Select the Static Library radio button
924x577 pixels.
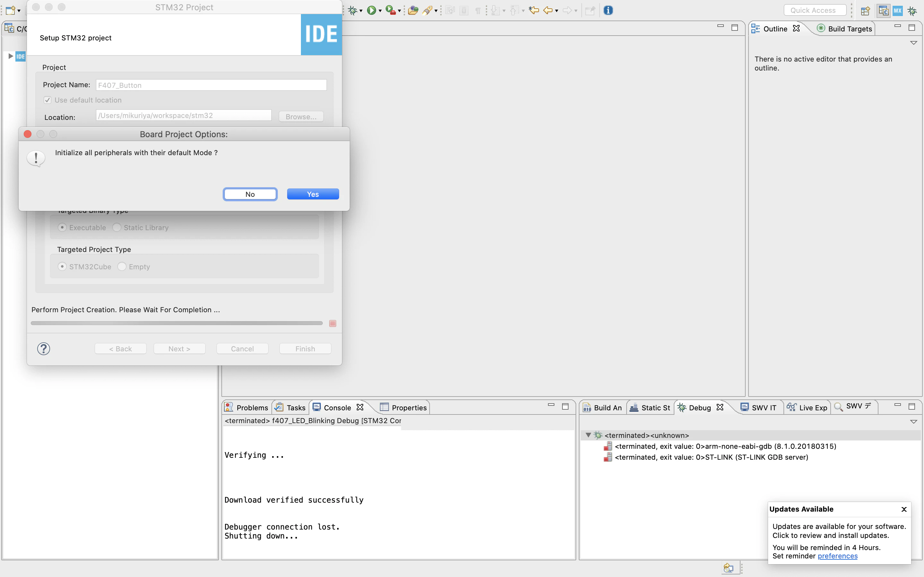pyautogui.click(x=117, y=228)
